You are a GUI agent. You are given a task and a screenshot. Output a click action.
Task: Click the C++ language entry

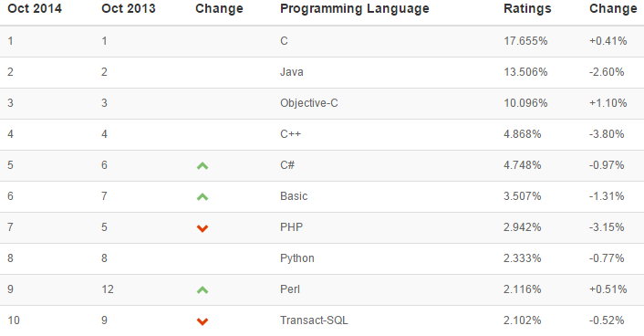pyautogui.click(x=290, y=134)
